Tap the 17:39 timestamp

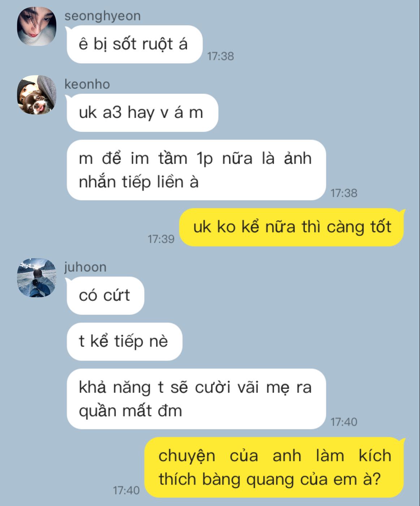click(x=161, y=239)
